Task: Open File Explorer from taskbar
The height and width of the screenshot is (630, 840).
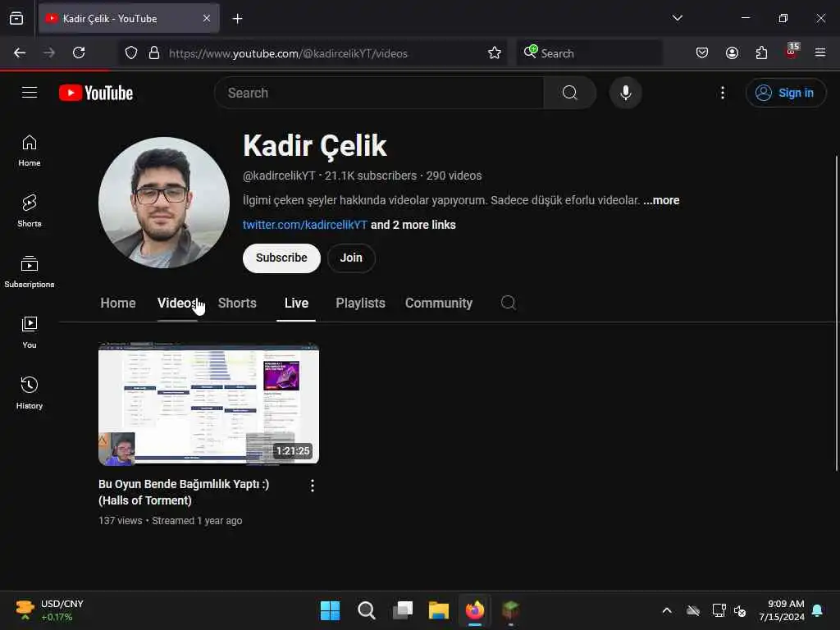Action: (439, 610)
